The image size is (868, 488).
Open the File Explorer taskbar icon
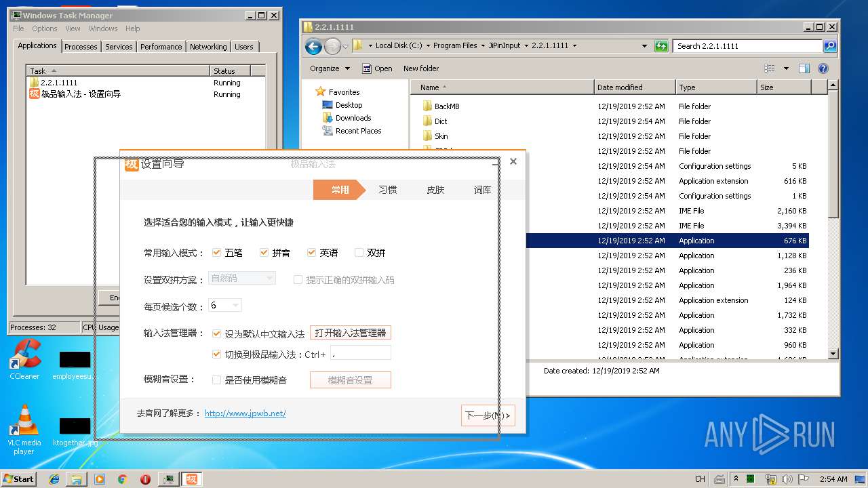point(77,479)
